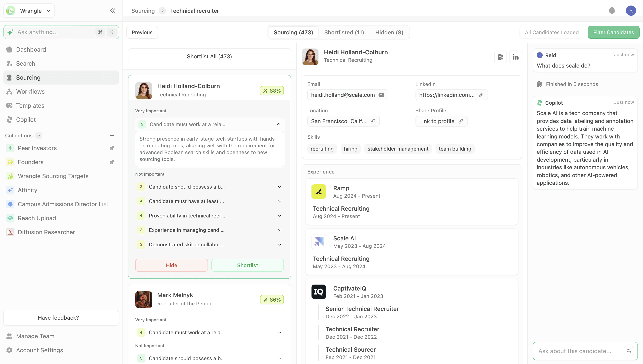
Task: Switch to the Hidden (8) tab
Action: (389, 32)
